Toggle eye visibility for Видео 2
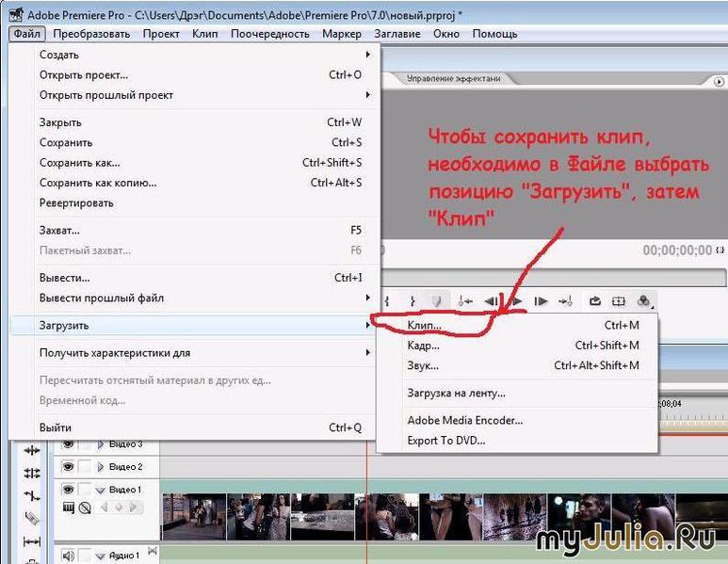The image size is (728, 564). [68, 466]
